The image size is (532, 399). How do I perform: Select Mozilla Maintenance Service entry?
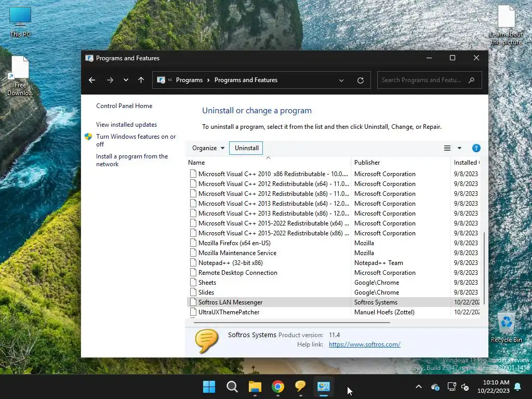tap(334, 253)
